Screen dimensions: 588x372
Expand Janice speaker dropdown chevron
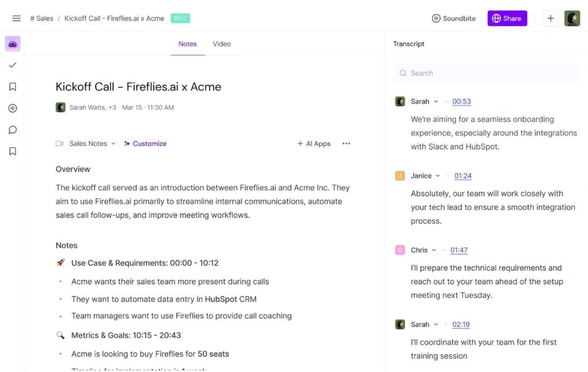click(438, 176)
